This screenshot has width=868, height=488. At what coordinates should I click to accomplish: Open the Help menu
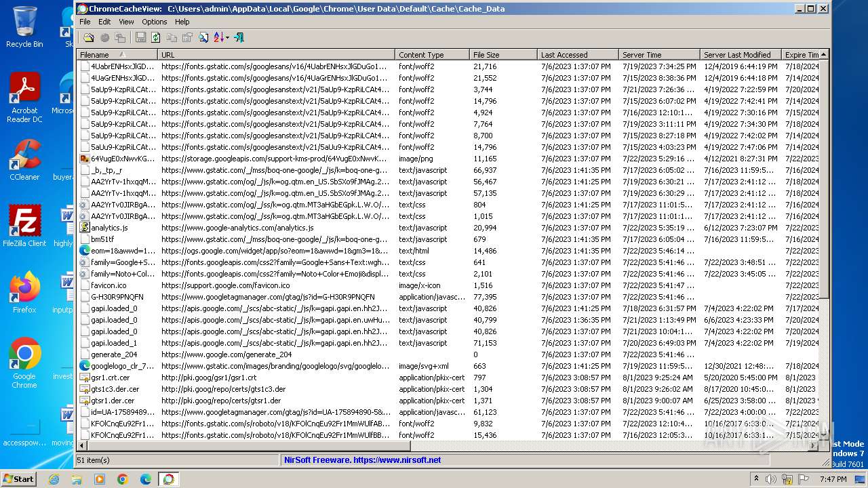[182, 22]
